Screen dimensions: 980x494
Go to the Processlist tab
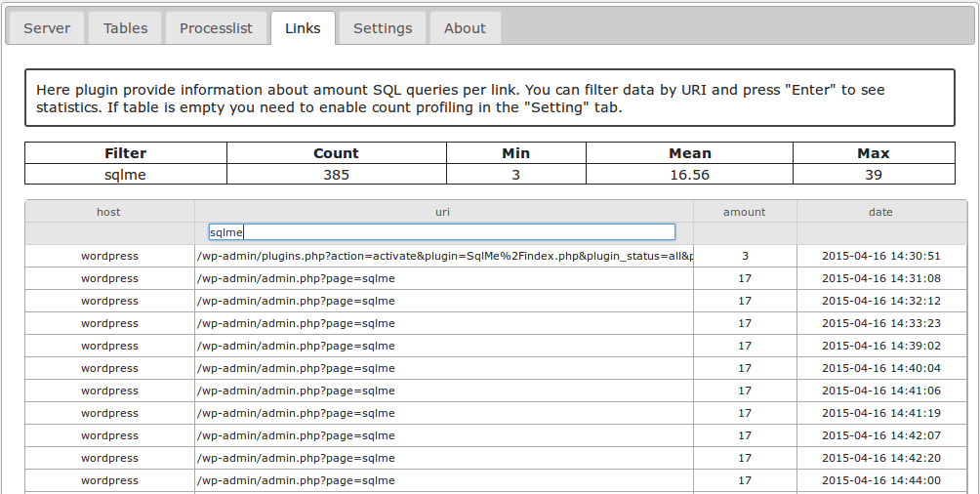click(216, 28)
